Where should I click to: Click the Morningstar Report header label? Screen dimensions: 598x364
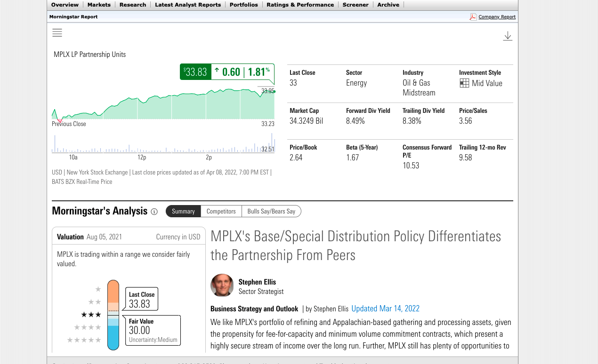coord(73,17)
